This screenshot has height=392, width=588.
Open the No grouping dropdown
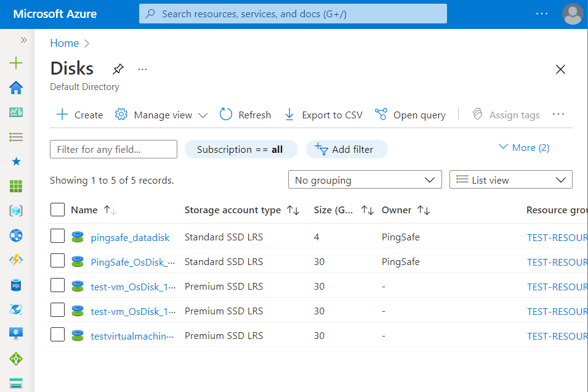[x=364, y=180]
